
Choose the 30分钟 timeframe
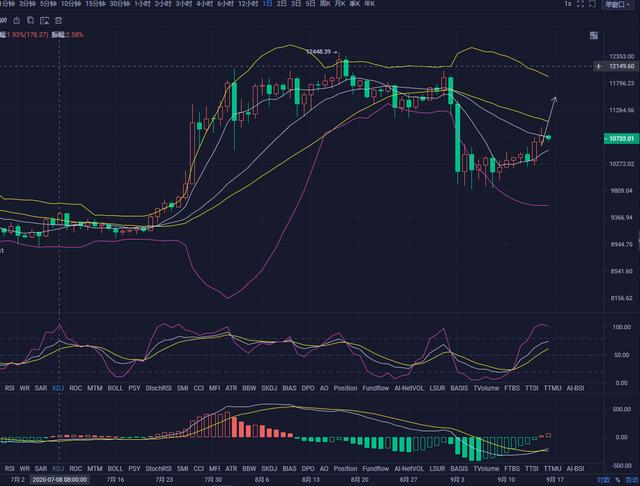pos(120,4)
